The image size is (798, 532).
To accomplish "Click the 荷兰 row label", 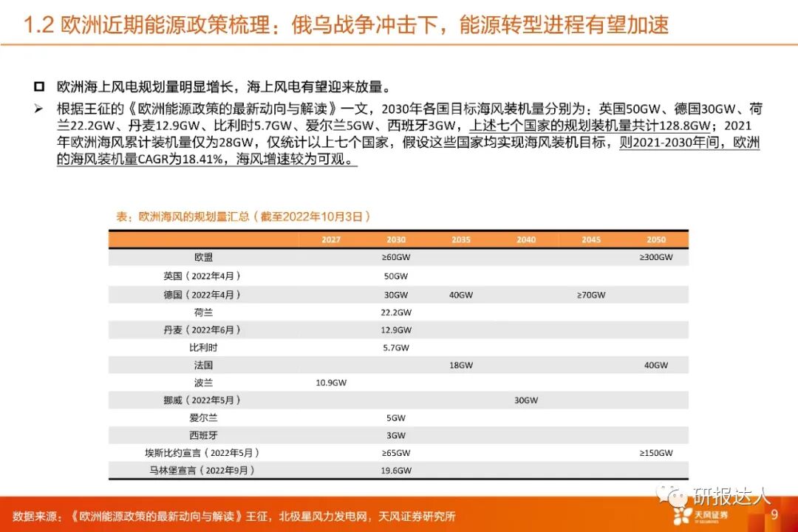I will click(203, 312).
